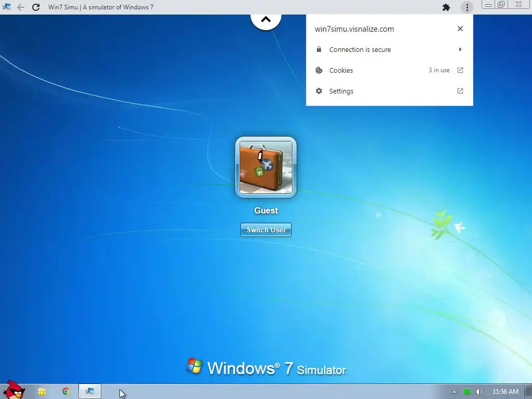Click the 11:56 AM taskbar clock
Screen dimensions: 532x399
point(505,392)
